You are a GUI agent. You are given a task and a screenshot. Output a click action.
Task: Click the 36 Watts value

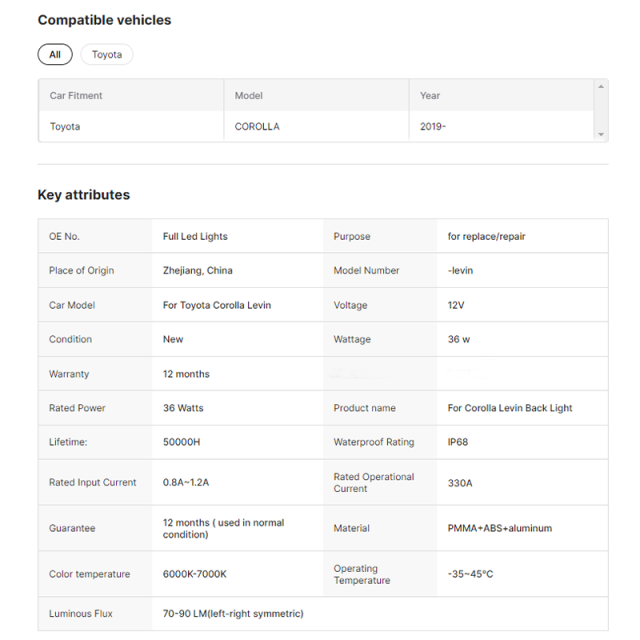pyautogui.click(x=183, y=408)
